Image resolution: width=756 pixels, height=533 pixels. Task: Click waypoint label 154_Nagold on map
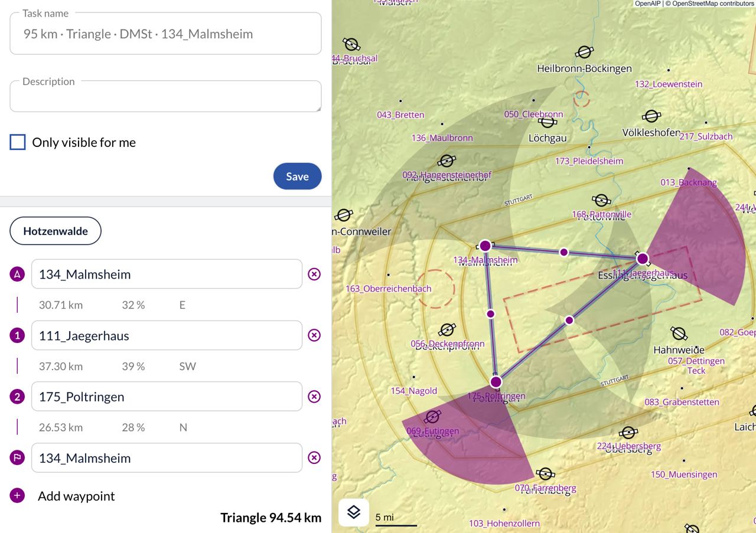coord(413,390)
